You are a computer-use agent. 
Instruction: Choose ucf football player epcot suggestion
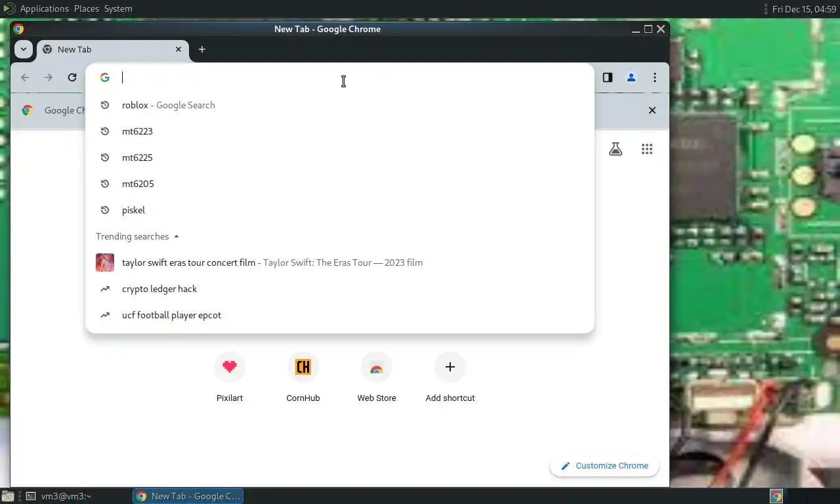[340, 315]
